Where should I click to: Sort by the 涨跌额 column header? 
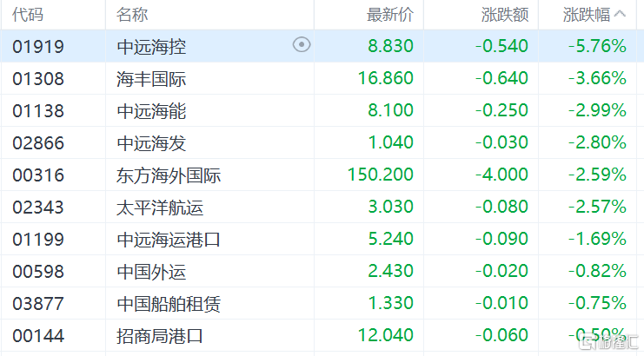(x=505, y=15)
